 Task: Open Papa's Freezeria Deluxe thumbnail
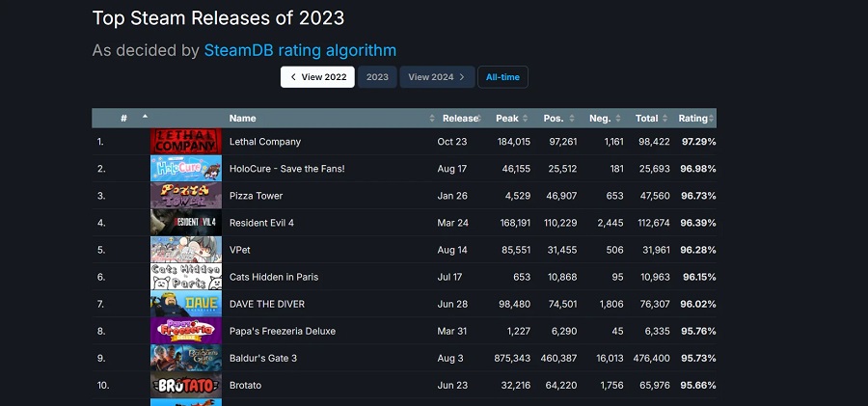[186, 331]
